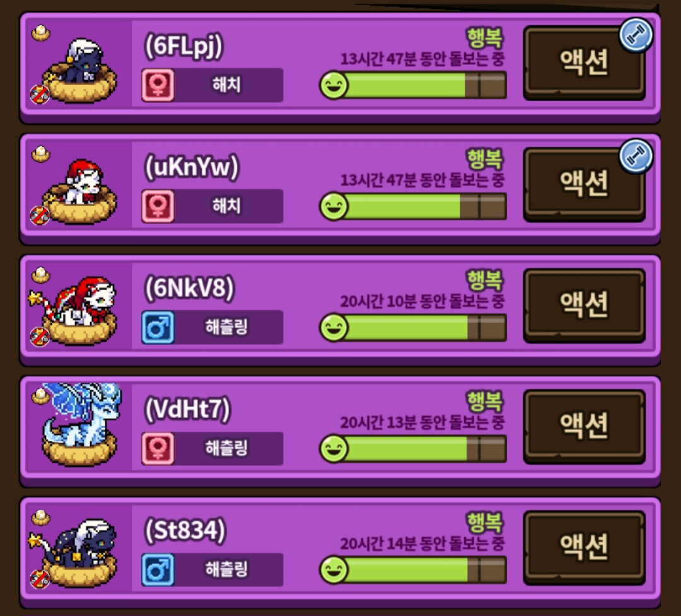Select the blue dragon VdHt7 thumbnail

point(79,424)
